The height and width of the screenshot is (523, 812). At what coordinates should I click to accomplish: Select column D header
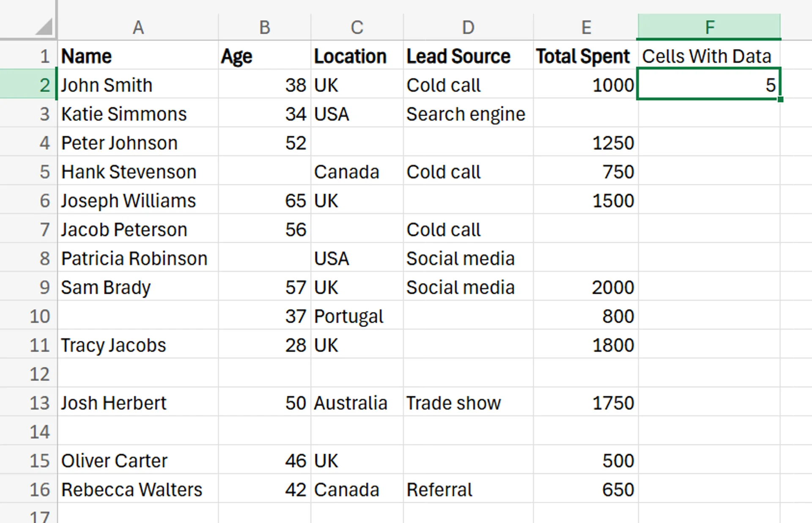click(469, 27)
